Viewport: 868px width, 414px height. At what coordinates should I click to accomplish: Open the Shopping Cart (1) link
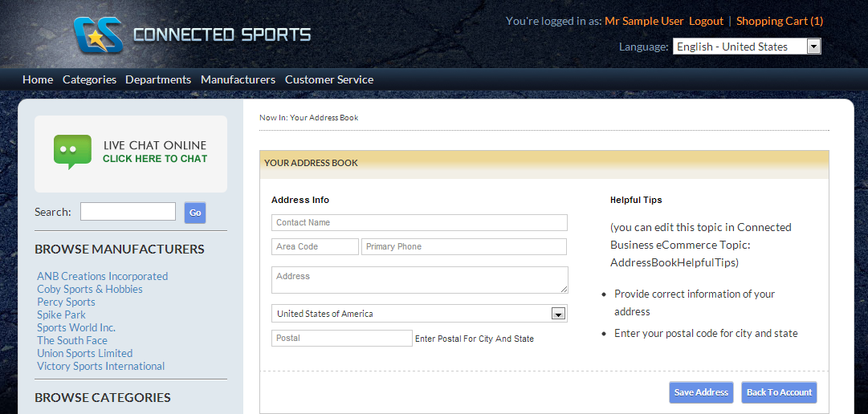tap(779, 21)
